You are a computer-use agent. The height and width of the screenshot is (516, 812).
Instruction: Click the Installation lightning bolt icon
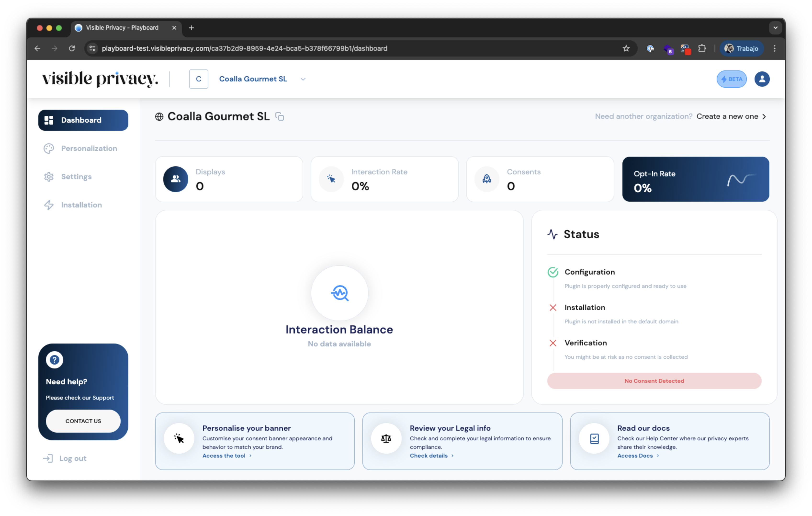[x=49, y=205]
